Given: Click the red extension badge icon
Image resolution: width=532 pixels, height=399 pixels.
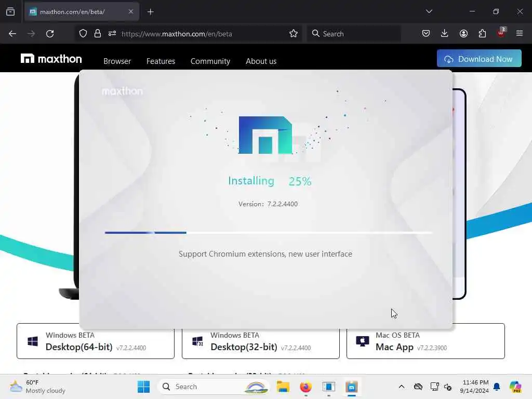Looking at the screenshot, I should (501, 33).
